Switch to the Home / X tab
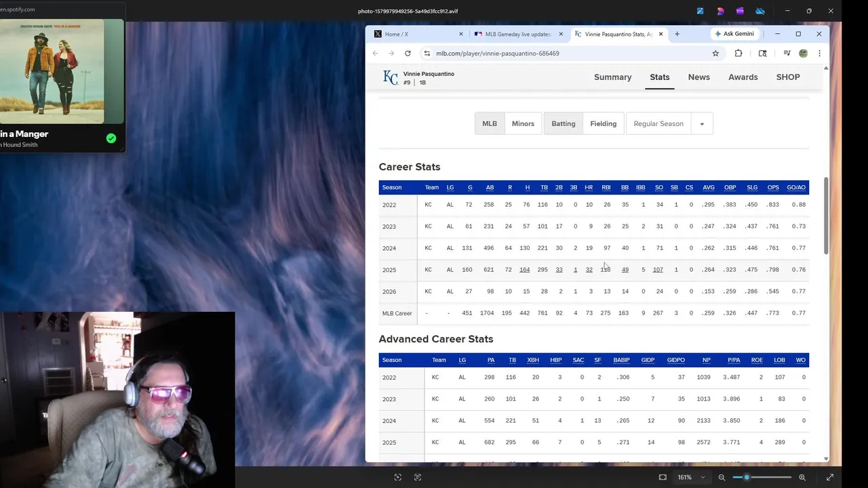Viewport: 868px width, 488px height. 418,34
